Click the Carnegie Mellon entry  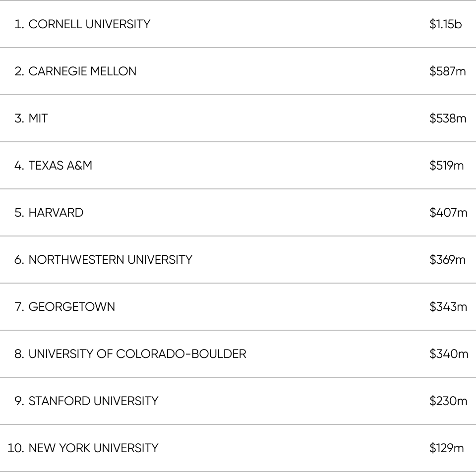238,71
